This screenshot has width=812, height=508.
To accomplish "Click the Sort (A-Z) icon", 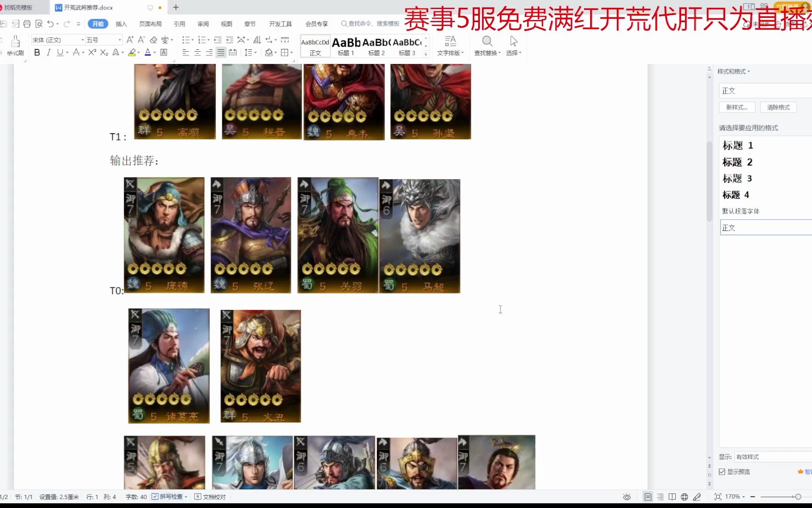I will click(257, 40).
